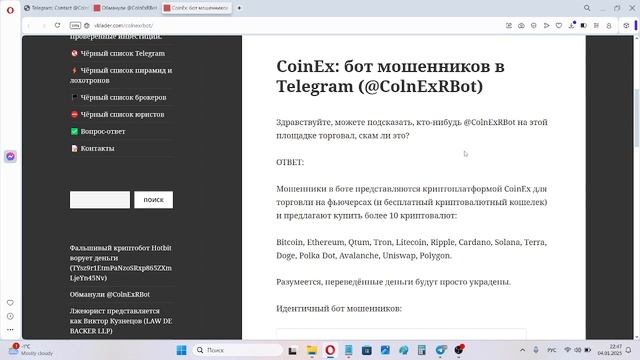640x360 pixels.
Task: Open the extensions cube icon
Action: (626, 25)
